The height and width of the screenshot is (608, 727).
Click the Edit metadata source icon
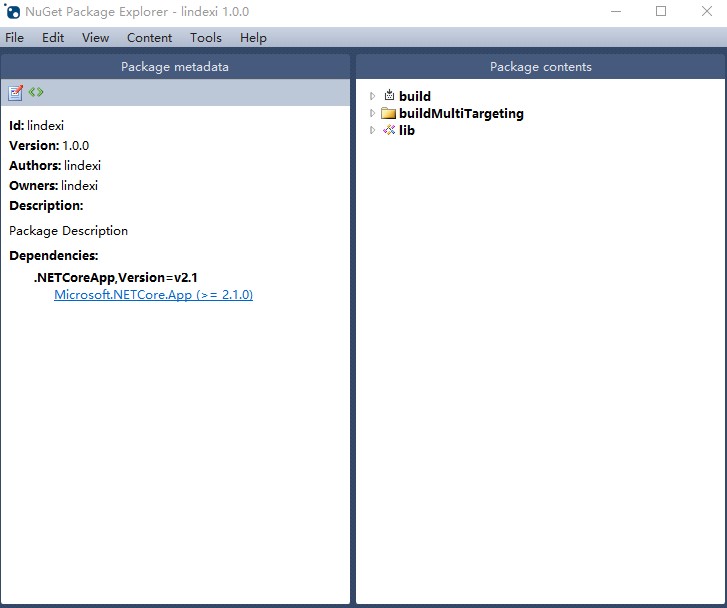pos(36,92)
